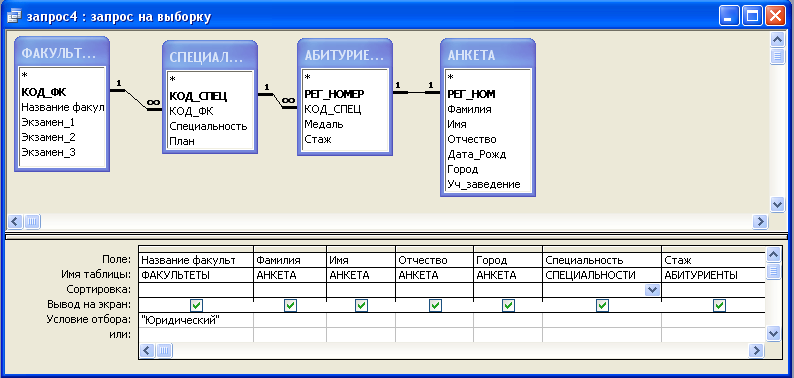
Task: Click the query window icon in title bar
Action: tap(13, 16)
